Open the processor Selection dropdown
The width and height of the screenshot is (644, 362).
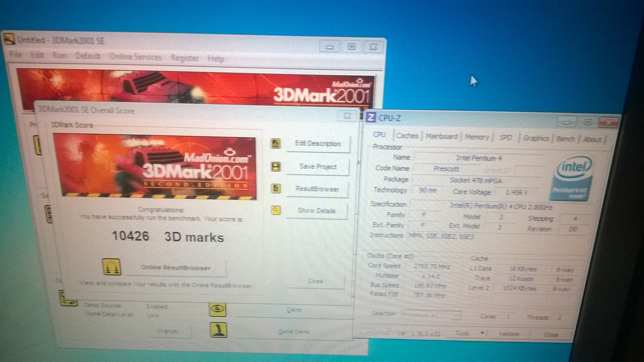pos(431,315)
